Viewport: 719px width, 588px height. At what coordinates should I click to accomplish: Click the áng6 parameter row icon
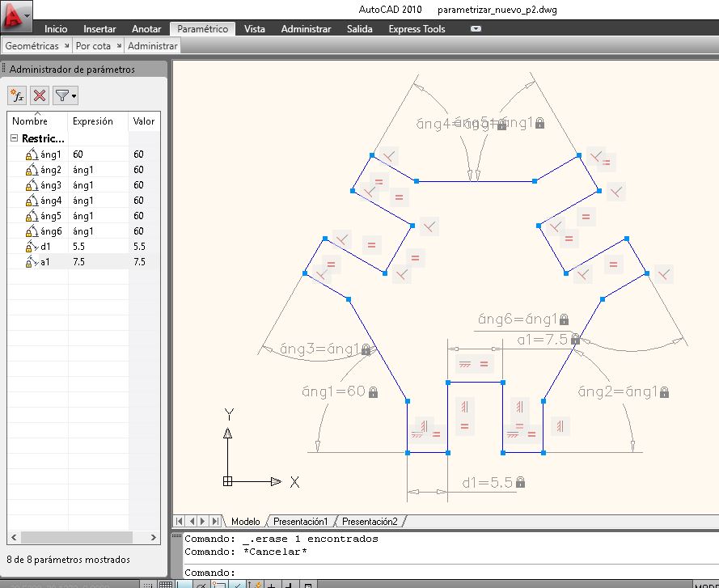click(x=32, y=231)
